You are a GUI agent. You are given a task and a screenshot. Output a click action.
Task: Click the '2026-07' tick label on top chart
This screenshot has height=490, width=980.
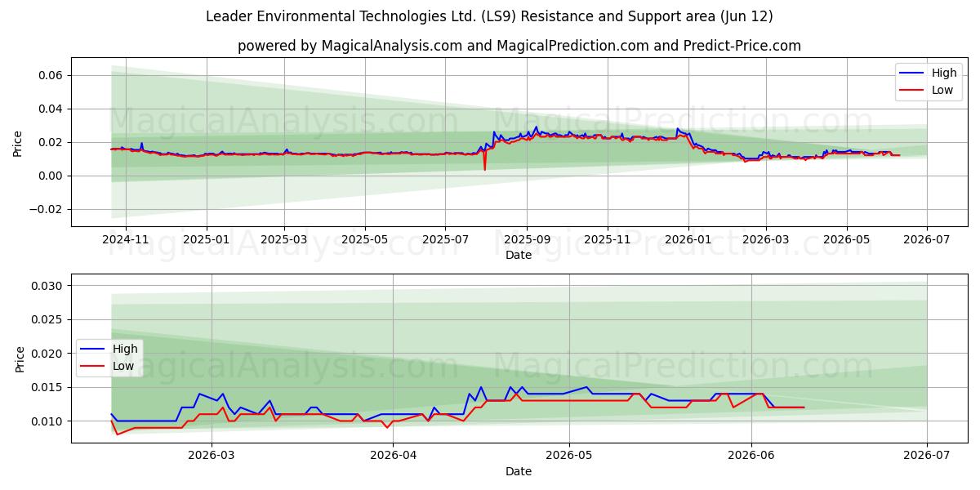(x=927, y=240)
